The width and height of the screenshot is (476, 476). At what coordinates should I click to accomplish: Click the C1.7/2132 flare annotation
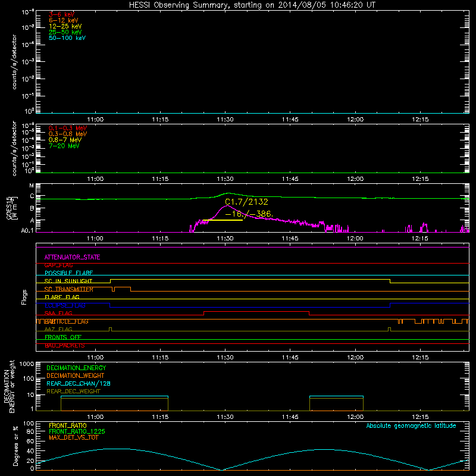246,202
